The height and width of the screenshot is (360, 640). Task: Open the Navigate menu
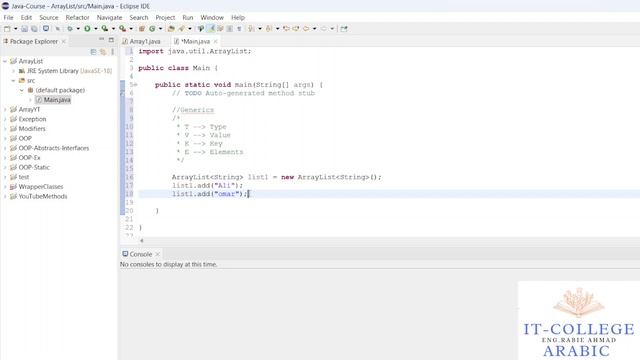pos(109,18)
